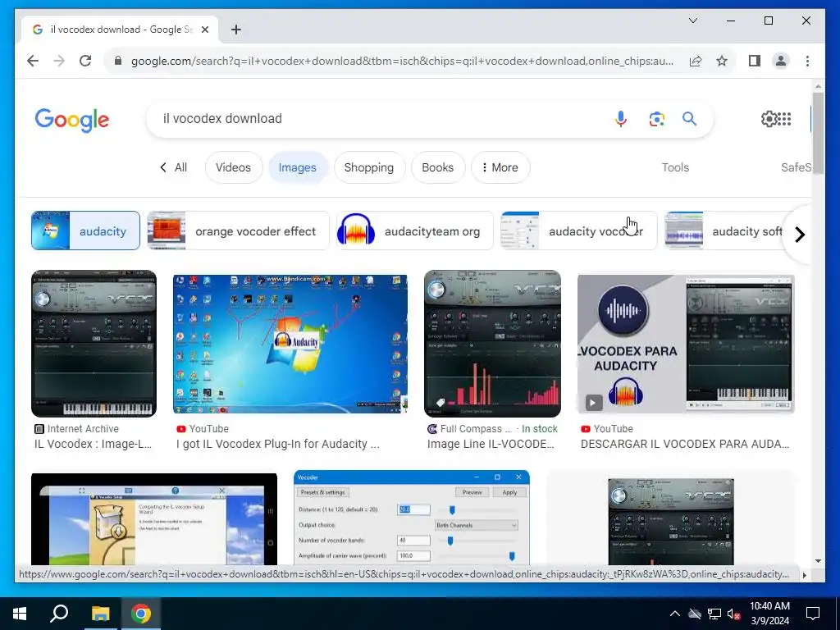Viewport: 840px width, 630px height.
Task: Open Internet Archive IL Vocodex thumbnail
Action: coord(94,344)
